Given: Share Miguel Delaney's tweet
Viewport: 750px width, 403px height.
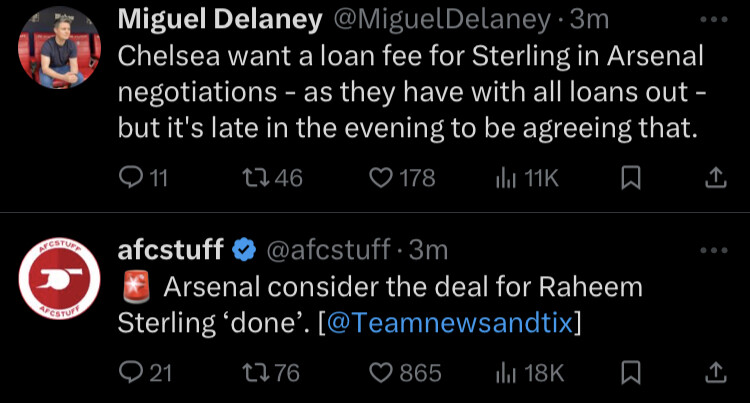Looking at the screenshot, I should (x=716, y=178).
